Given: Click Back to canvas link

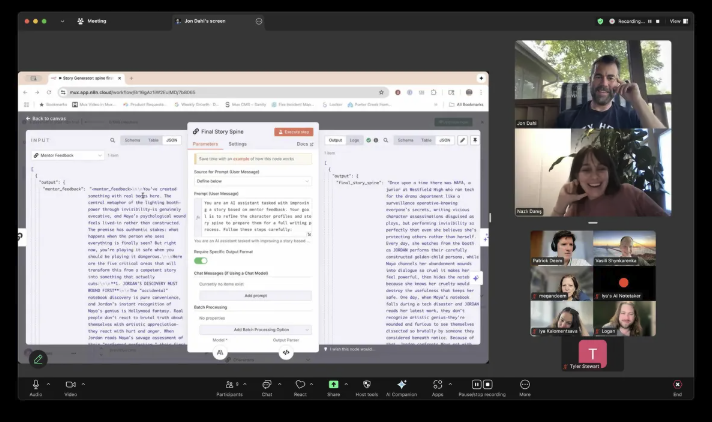Looking at the screenshot, I should pyautogui.click(x=45, y=119).
